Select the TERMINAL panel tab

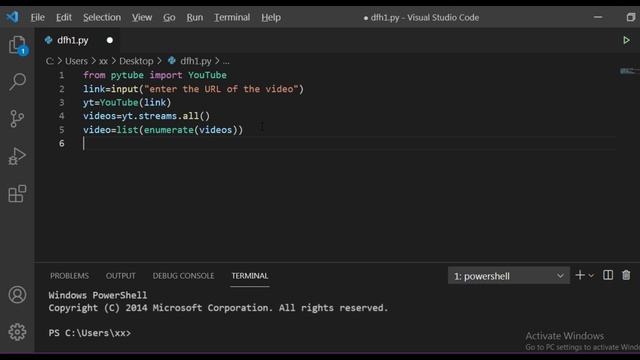tap(250, 276)
